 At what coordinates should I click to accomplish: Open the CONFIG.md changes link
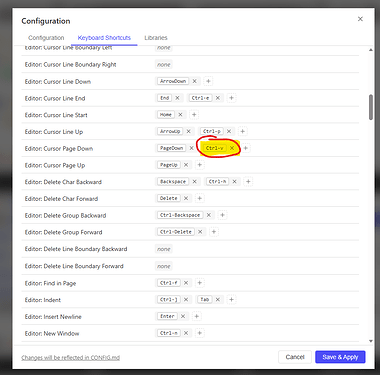71,357
